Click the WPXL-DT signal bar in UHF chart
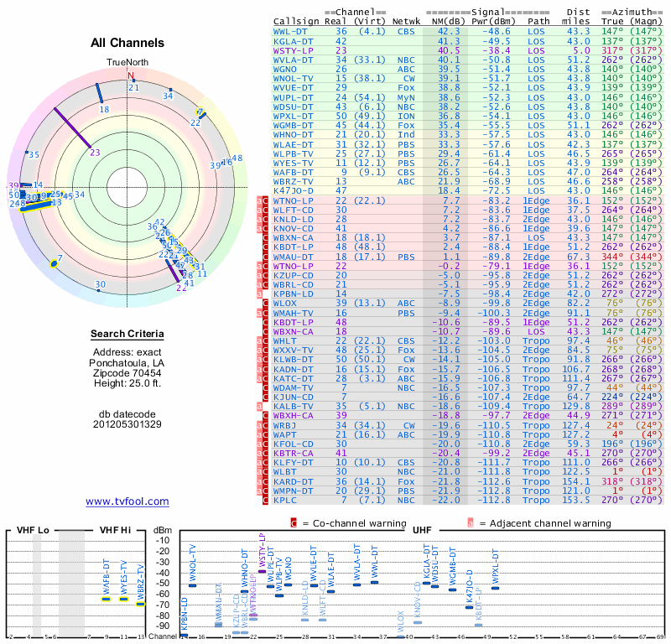 (x=495, y=588)
